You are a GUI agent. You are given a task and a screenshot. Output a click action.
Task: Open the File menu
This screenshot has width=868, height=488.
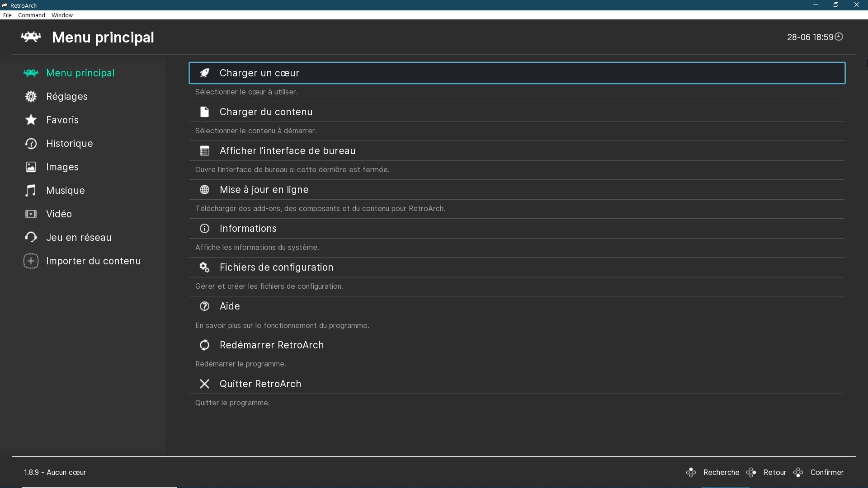pos(7,15)
